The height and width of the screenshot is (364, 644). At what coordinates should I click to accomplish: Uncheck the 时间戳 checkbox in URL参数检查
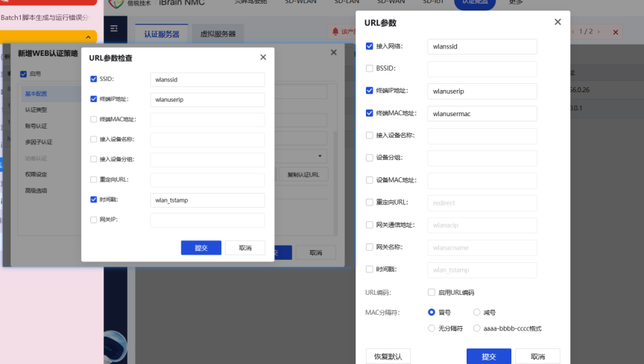click(94, 199)
